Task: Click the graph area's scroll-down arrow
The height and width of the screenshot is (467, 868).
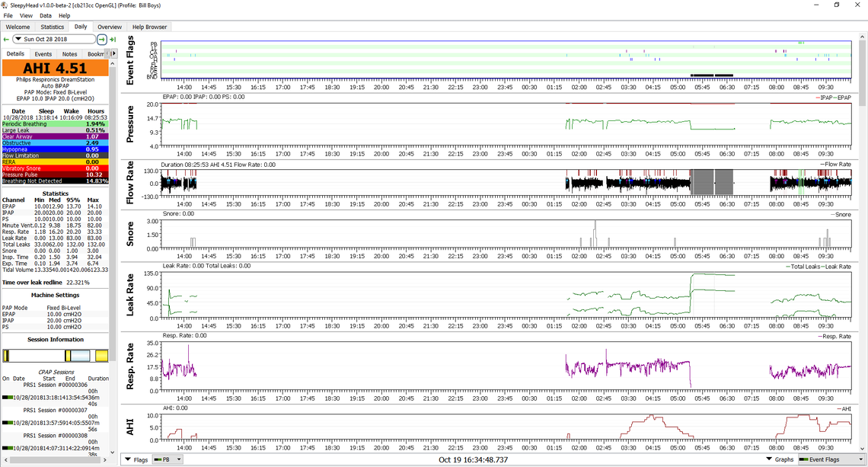Action: coord(862,449)
